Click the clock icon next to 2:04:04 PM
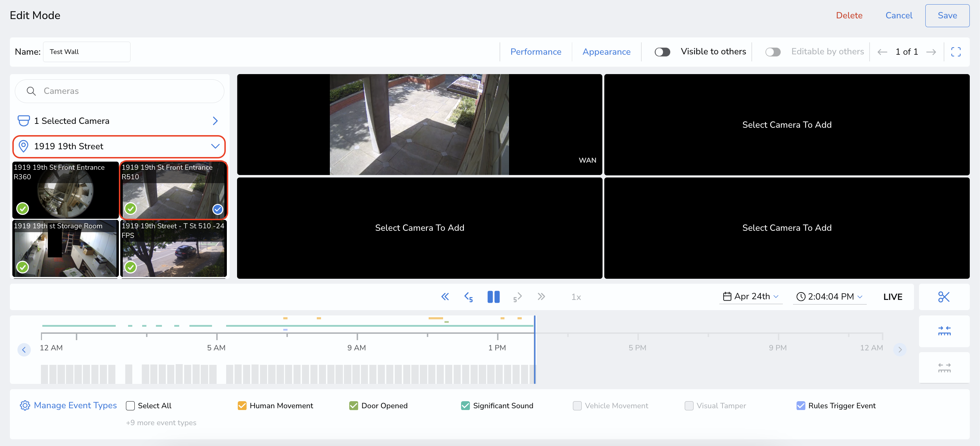The width and height of the screenshot is (980, 446). tap(801, 296)
